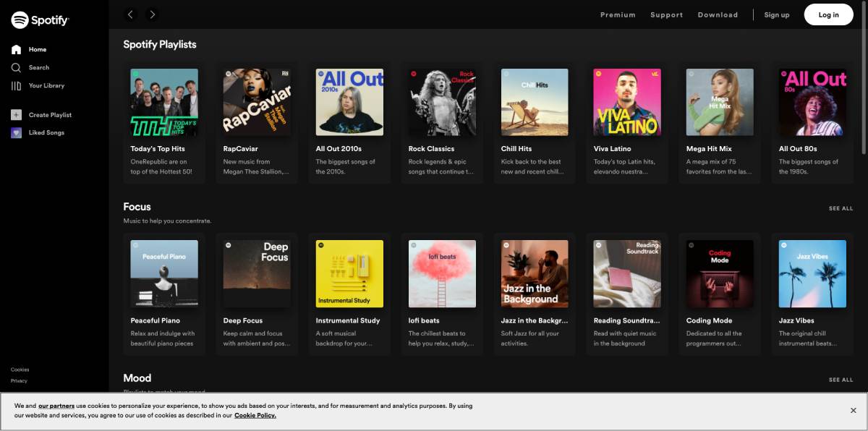The image size is (868, 431).
Task: Open the Premium menu item
Action: pos(618,15)
